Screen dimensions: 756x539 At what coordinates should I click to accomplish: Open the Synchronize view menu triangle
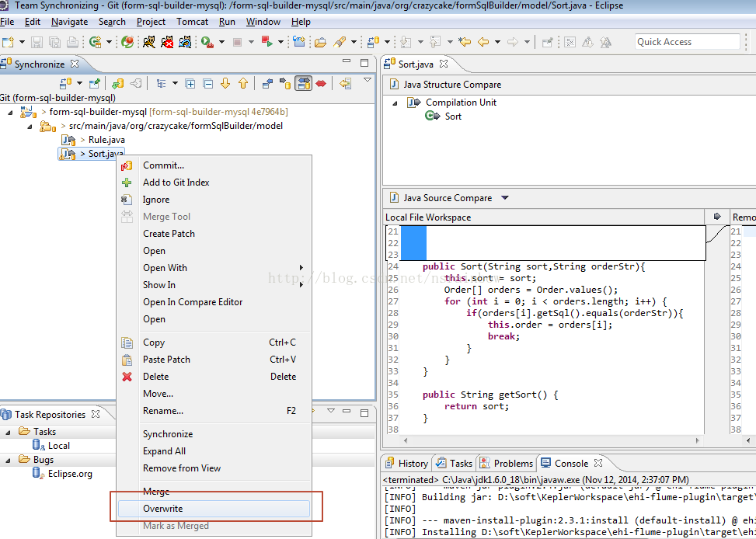368,80
